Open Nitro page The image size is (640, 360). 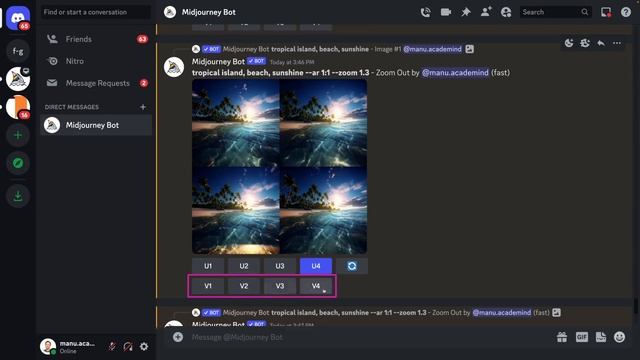[96, 61]
